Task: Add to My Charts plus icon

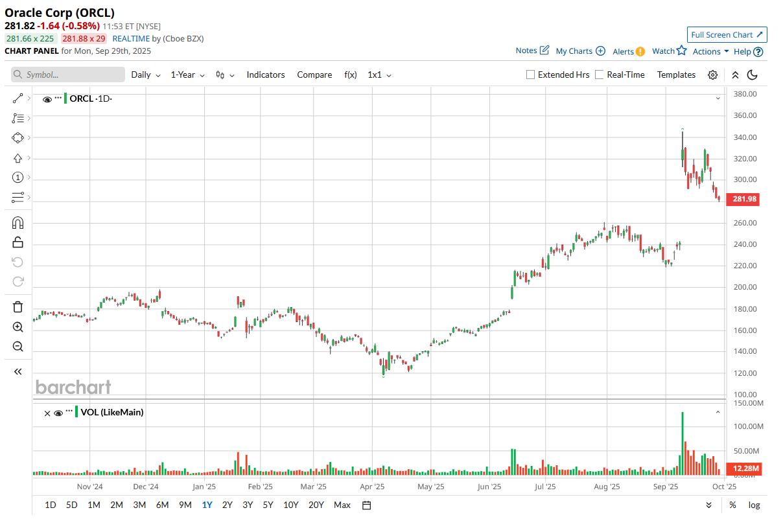Action: (x=600, y=51)
